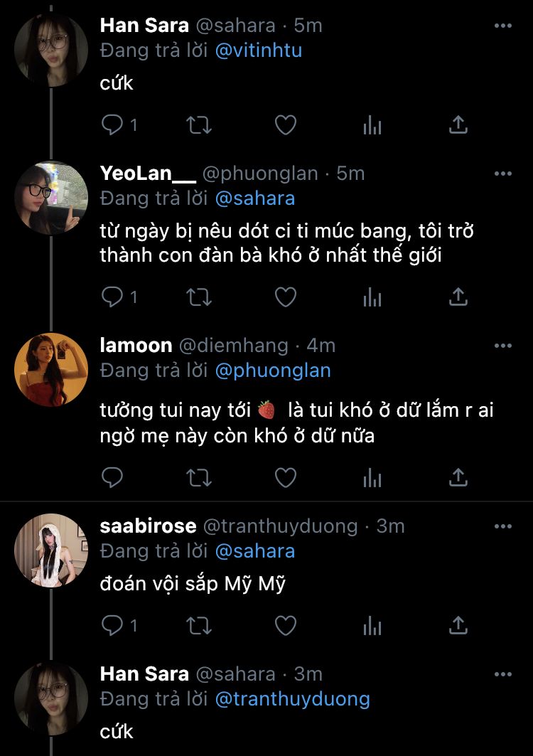Open more options on YeoLan__'s tweet
This screenshot has height=756, width=533.
pyautogui.click(x=502, y=174)
